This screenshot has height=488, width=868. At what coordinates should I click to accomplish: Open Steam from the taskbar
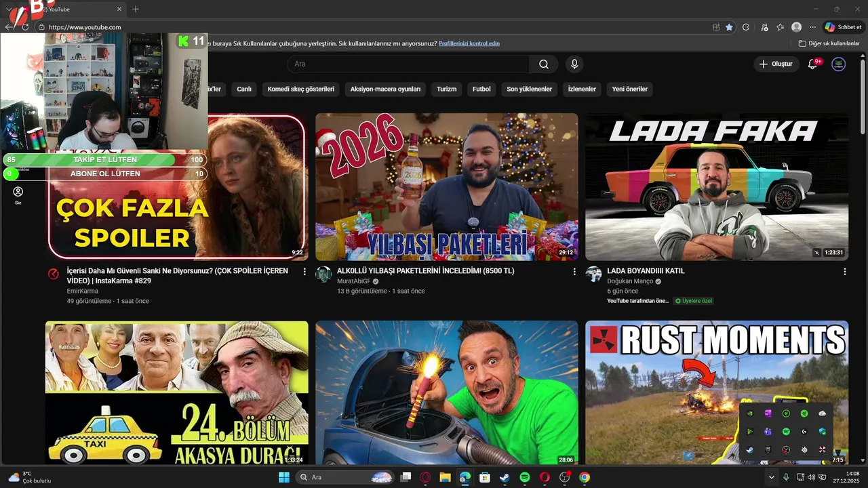[x=505, y=477]
